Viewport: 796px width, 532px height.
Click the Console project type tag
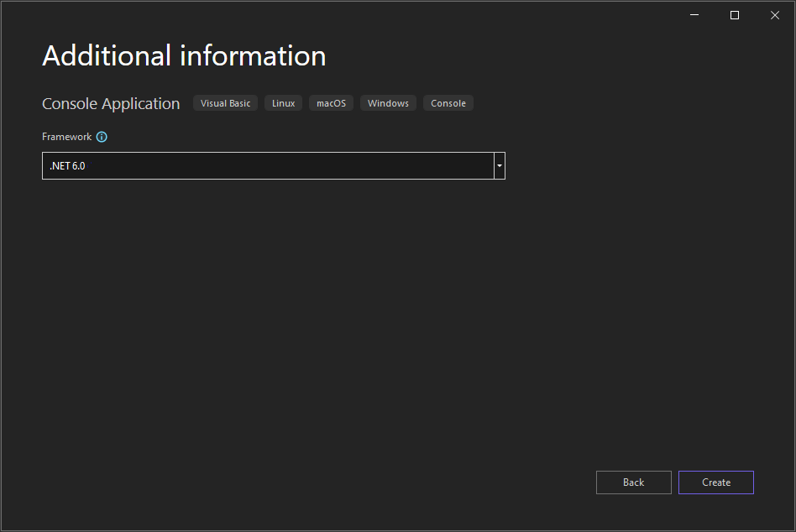tap(448, 102)
